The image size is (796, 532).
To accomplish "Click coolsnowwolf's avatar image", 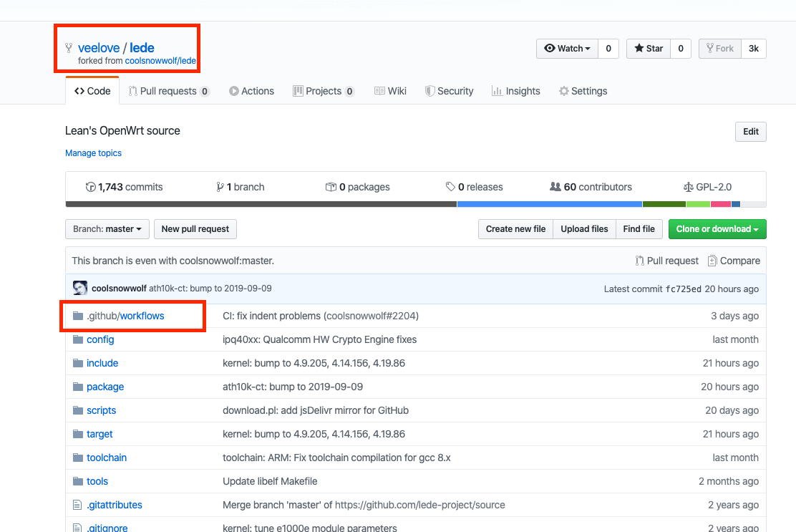I will [x=80, y=289].
